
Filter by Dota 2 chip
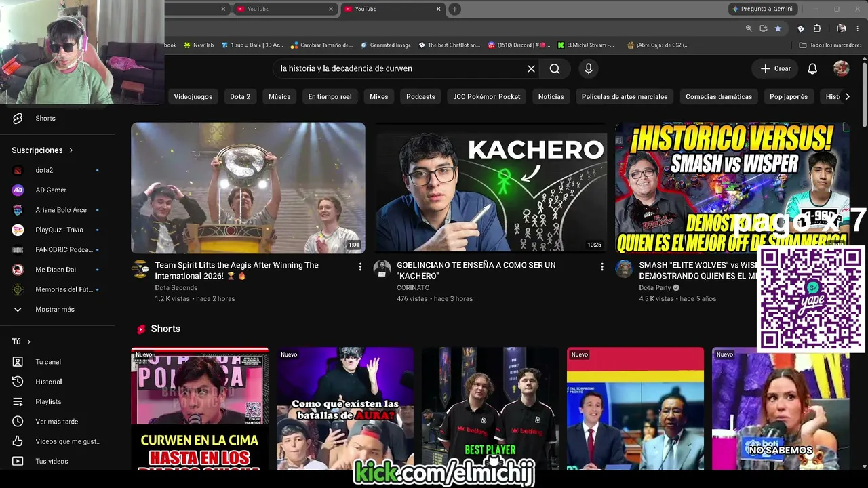[x=240, y=96]
